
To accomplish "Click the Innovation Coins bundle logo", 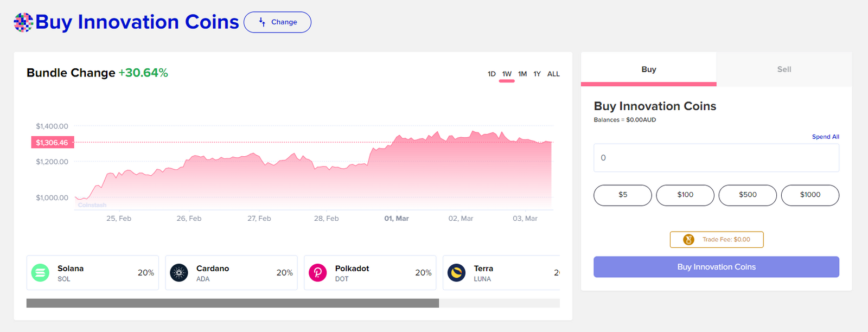I will pos(23,22).
